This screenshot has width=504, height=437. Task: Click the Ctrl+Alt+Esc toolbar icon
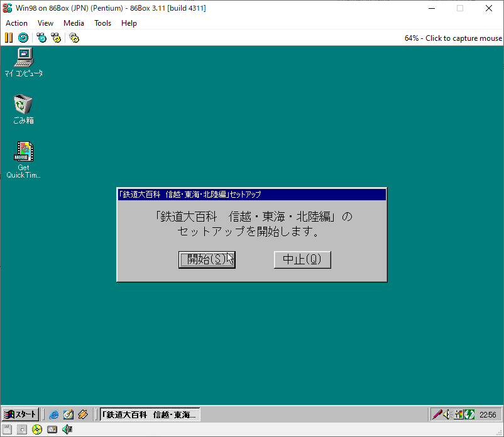coord(56,38)
